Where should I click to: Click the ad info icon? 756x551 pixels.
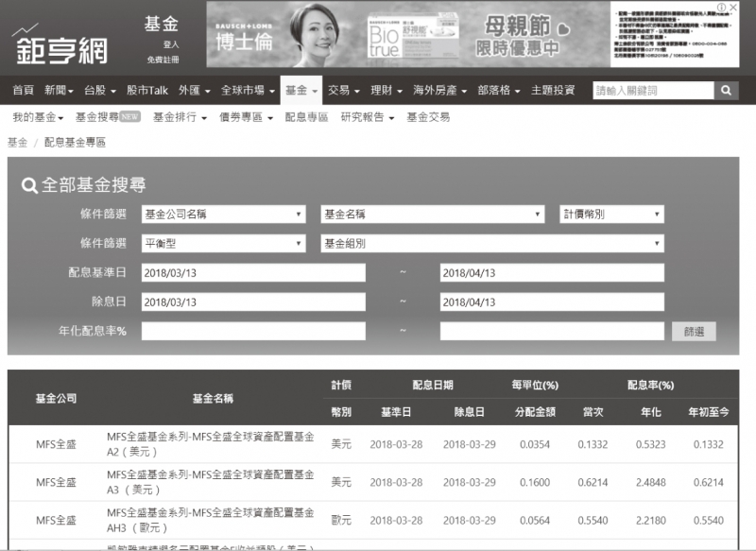722,8
